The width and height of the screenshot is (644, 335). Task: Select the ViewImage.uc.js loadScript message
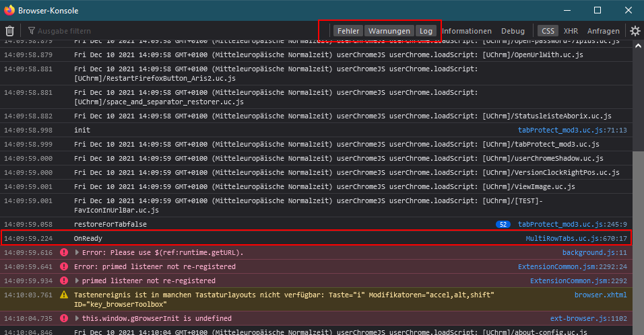click(325, 186)
